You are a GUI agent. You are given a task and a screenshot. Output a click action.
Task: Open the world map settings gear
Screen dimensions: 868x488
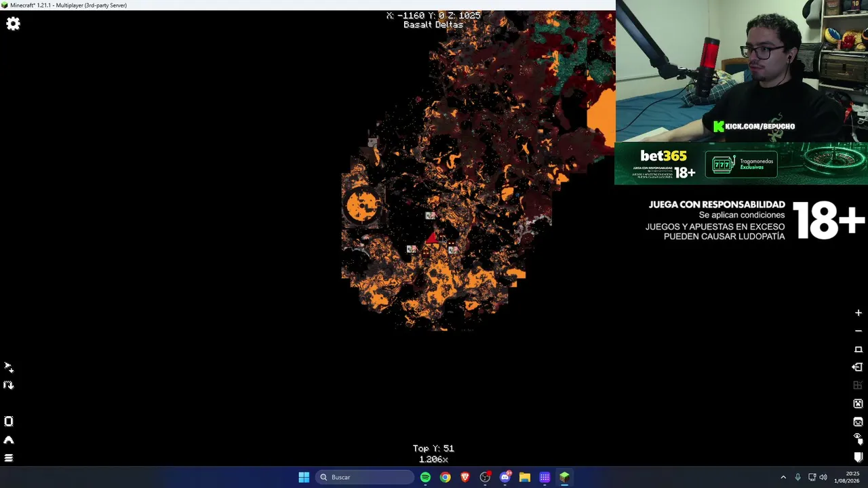[13, 24]
